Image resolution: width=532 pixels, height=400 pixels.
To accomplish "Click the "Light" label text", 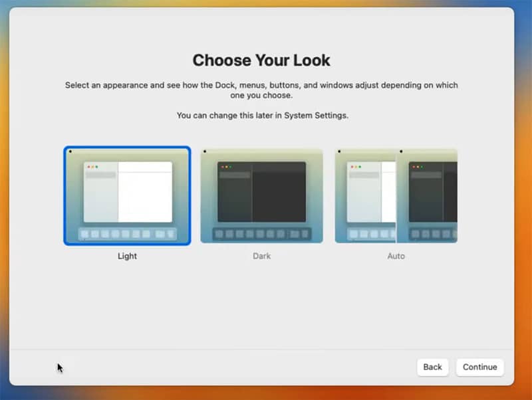I will [x=127, y=256].
